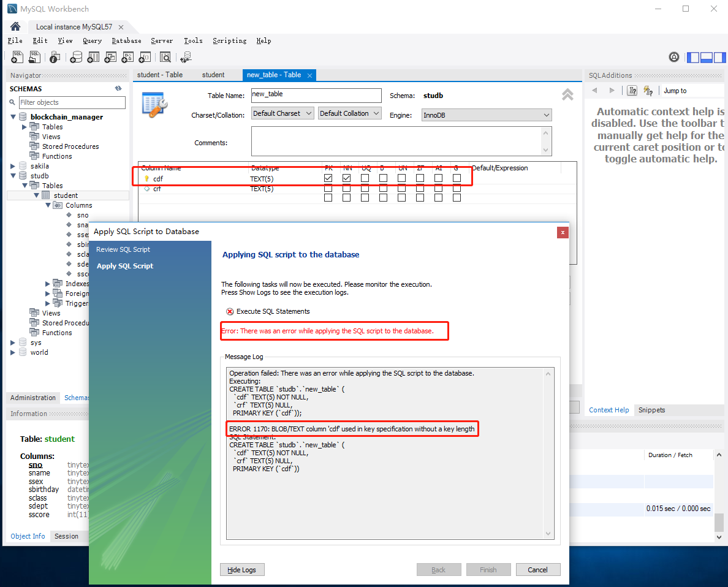Viewport: 728px width, 587px height.
Task: Click the Hide Logs button
Action: 242,569
